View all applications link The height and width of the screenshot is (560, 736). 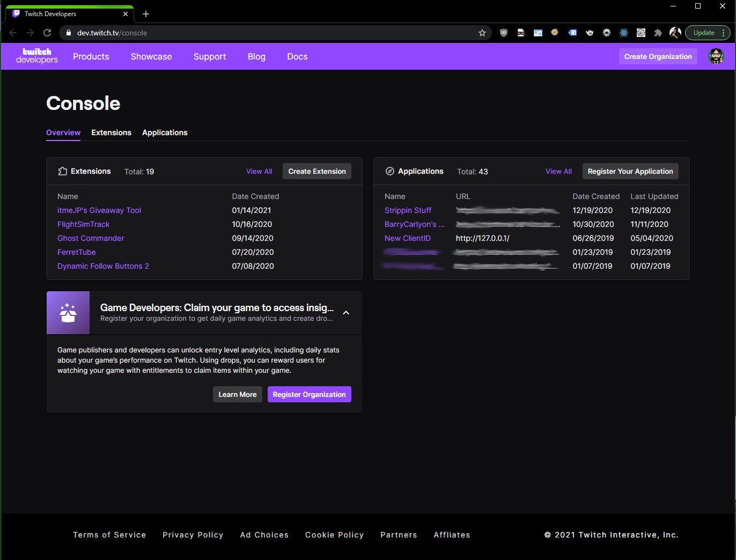[558, 171]
